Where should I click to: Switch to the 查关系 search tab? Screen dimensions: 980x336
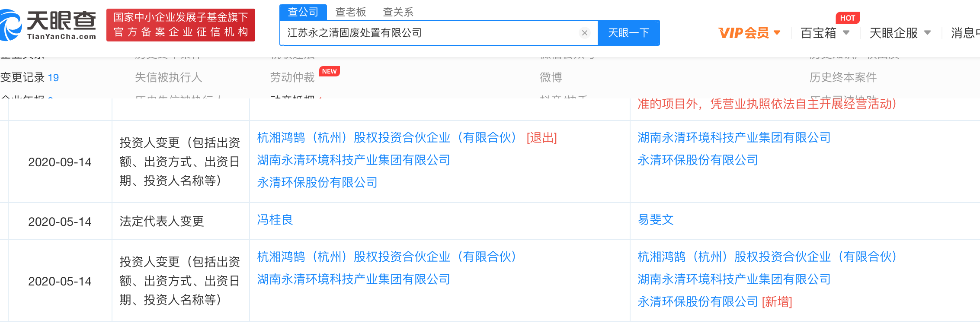(x=398, y=12)
